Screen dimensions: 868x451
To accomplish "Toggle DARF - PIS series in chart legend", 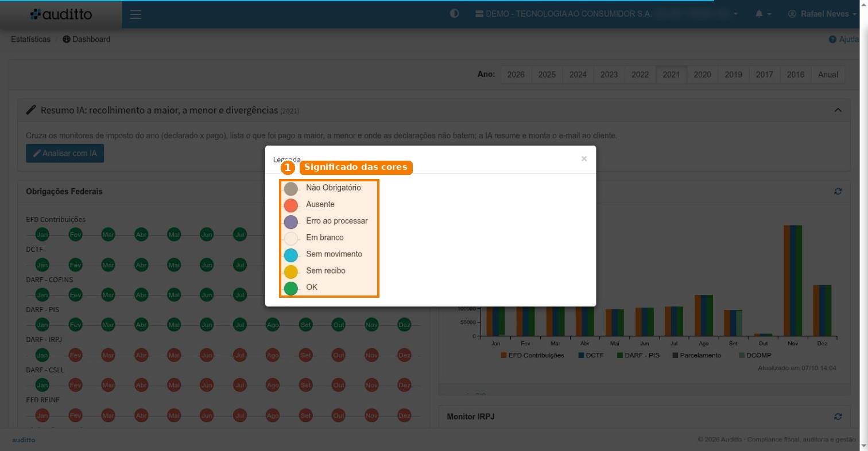I will tap(638, 355).
